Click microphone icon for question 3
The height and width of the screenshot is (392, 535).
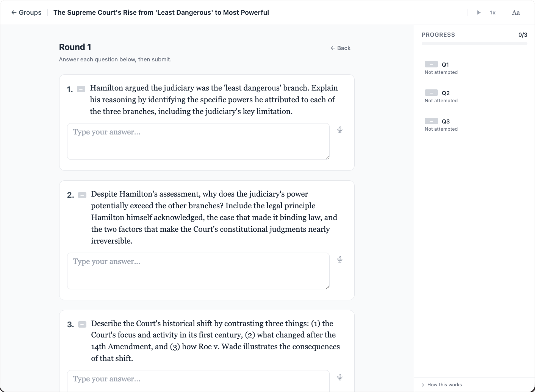[340, 377]
